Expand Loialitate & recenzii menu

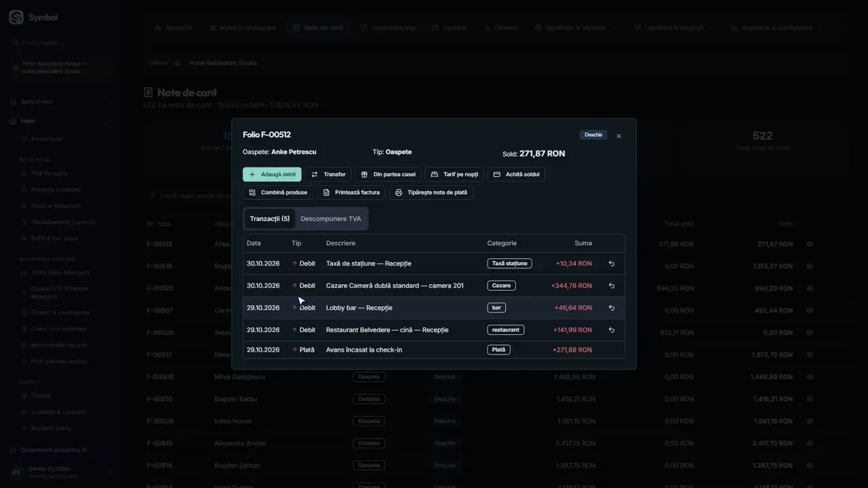(673, 28)
